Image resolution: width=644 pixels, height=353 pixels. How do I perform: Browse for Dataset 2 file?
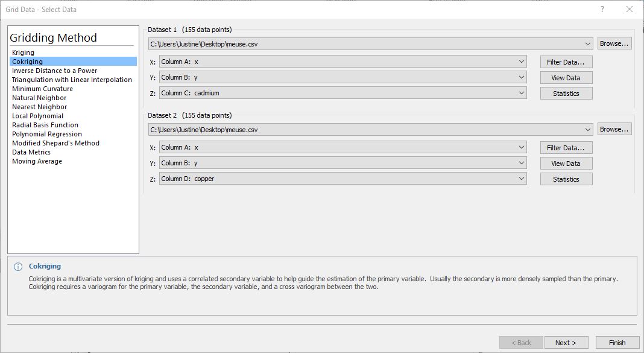(614, 129)
